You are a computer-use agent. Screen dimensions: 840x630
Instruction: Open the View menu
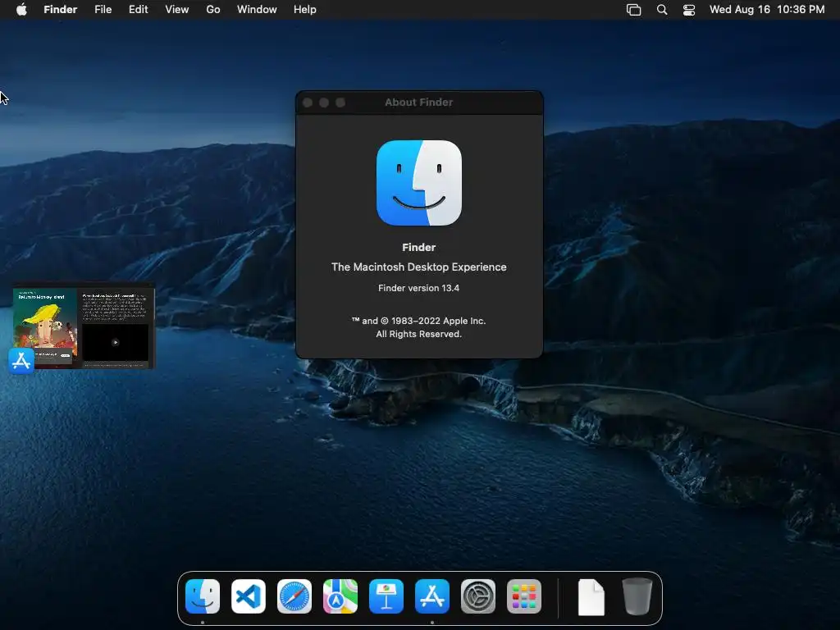tap(177, 10)
